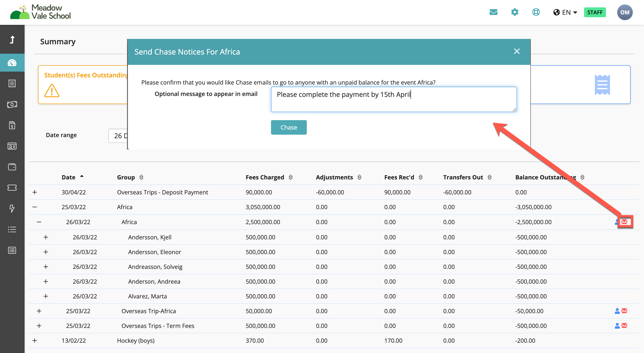Click the STAFF badge button
The height and width of the screenshot is (353, 644).
pyautogui.click(x=595, y=12)
